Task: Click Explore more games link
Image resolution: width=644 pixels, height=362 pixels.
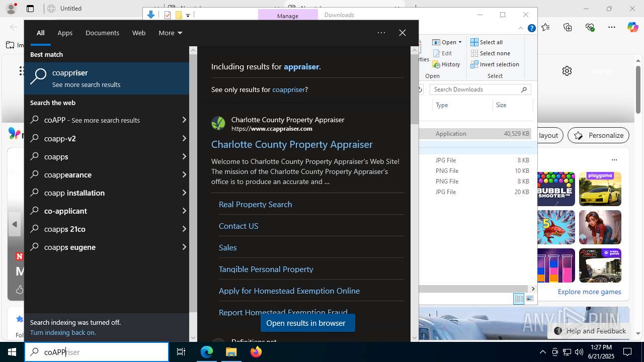Action: point(589,292)
